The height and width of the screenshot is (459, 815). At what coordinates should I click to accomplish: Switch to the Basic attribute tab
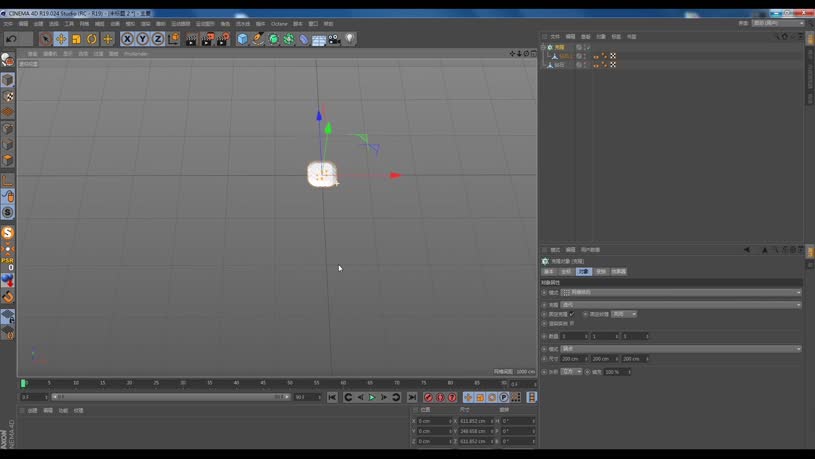coord(549,271)
